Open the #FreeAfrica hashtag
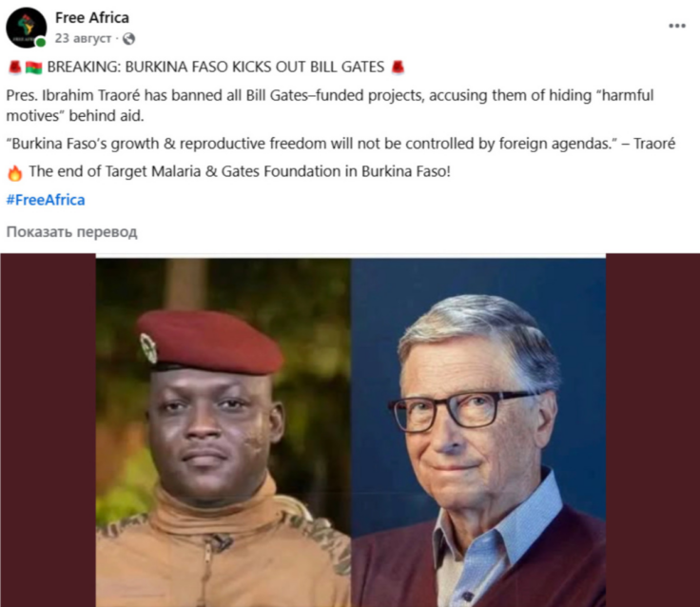 tap(46, 200)
